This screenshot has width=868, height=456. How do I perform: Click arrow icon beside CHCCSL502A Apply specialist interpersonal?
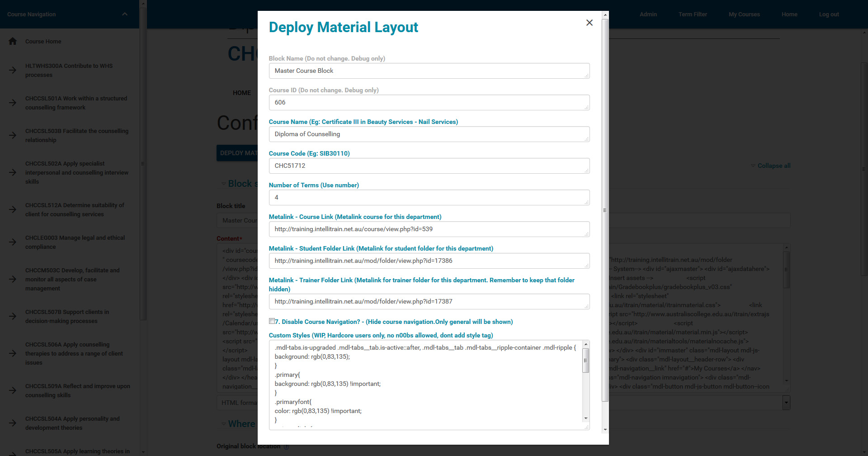tap(13, 172)
